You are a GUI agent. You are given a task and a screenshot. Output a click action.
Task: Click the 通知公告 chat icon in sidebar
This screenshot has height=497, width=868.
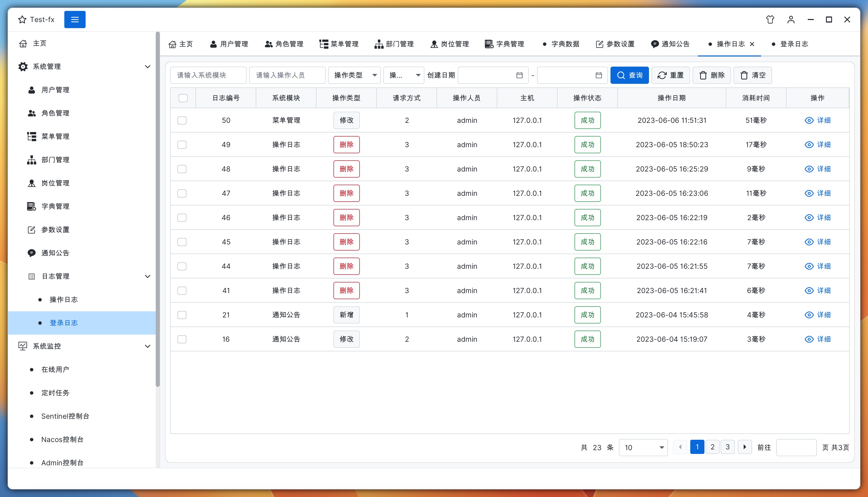(31, 253)
